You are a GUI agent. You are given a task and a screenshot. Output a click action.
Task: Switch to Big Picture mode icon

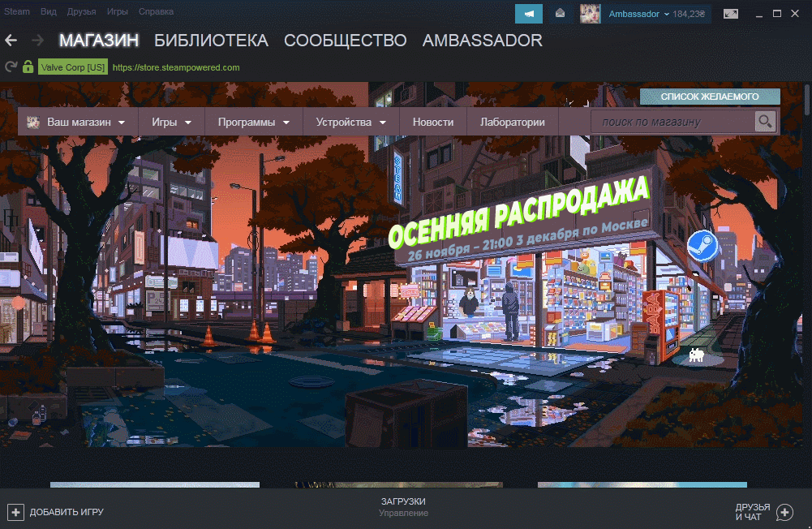pos(731,14)
